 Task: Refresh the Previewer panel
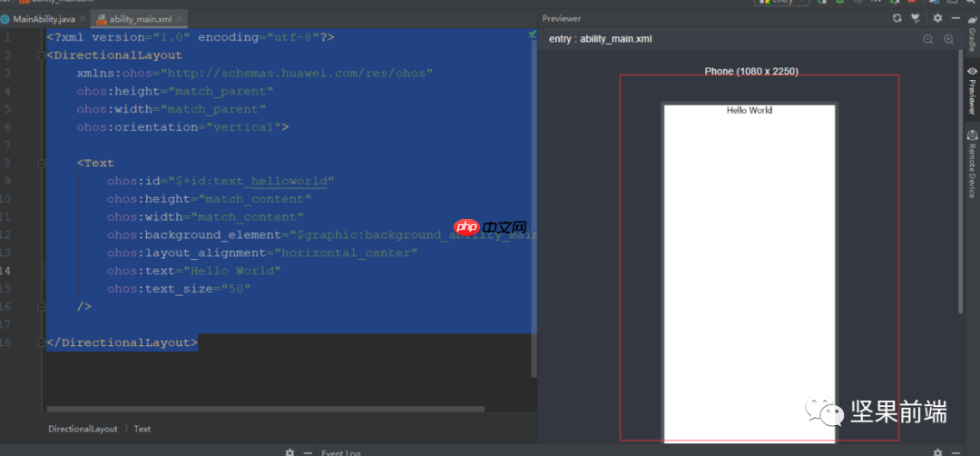(897, 18)
